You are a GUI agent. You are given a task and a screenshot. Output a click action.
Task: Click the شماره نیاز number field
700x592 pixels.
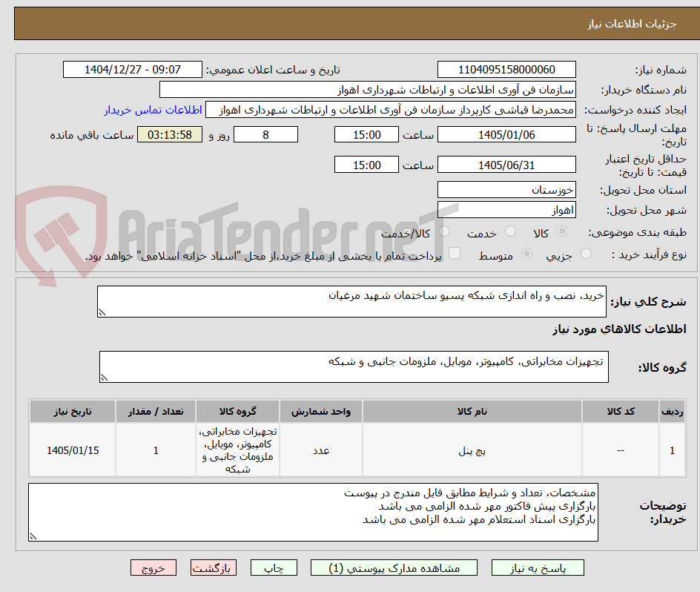(506, 70)
